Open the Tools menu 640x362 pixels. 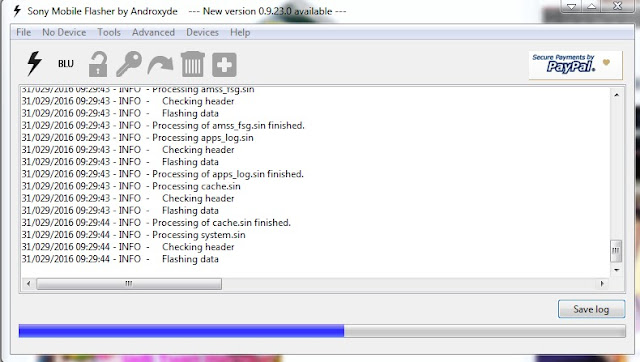(x=109, y=32)
